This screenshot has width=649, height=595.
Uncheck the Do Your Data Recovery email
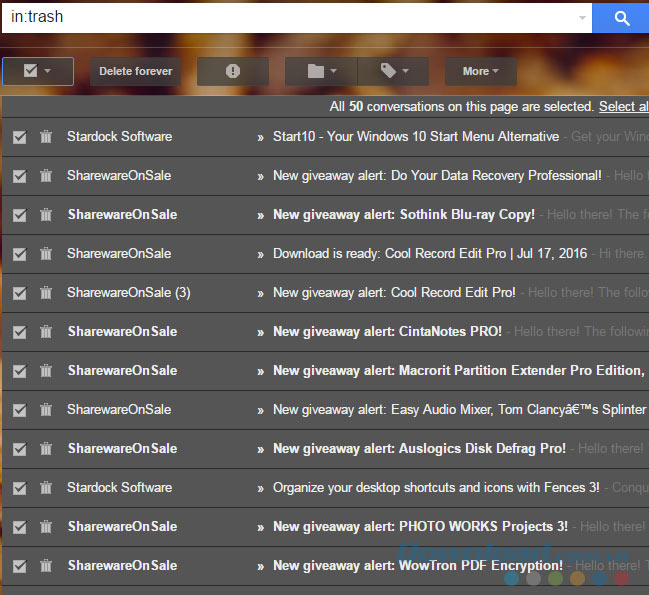pyautogui.click(x=20, y=176)
